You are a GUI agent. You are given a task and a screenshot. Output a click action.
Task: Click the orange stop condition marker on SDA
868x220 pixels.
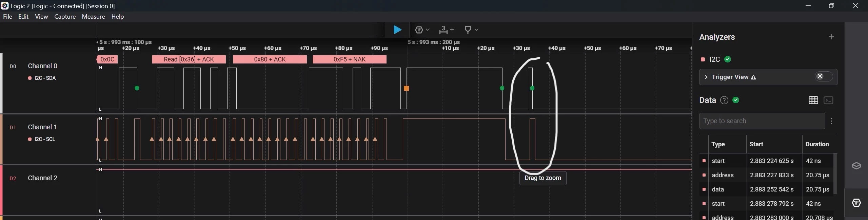pos(407,89)
